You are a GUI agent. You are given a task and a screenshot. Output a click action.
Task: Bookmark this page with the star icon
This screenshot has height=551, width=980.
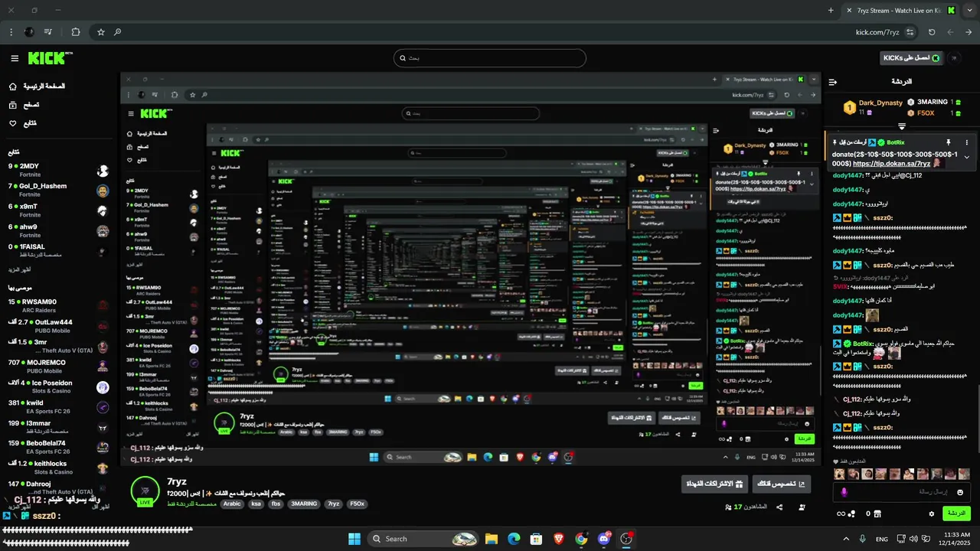point(100,32)
